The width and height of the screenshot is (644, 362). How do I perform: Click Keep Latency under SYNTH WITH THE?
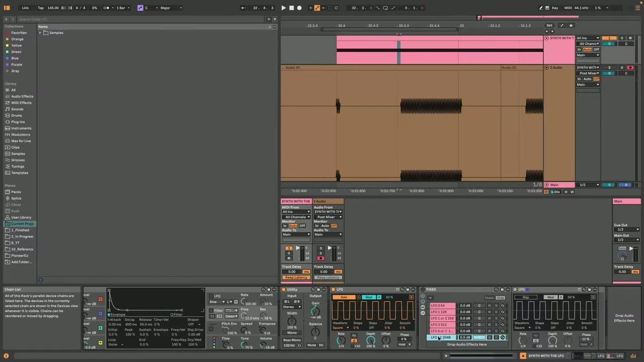point(296,278)
